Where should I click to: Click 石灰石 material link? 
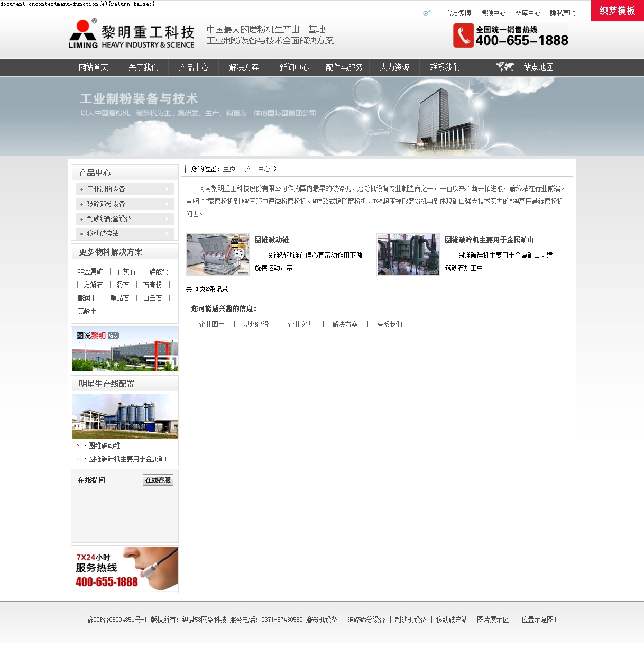(x=126, y=271)
